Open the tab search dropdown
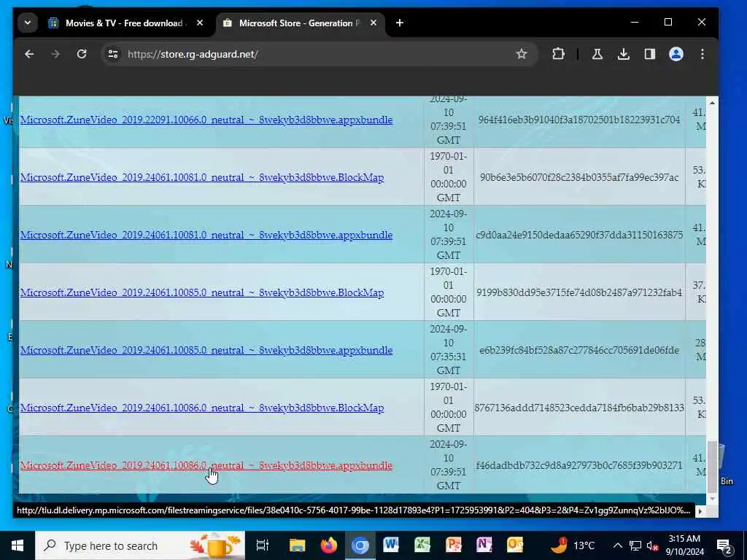 click(28, 23)
